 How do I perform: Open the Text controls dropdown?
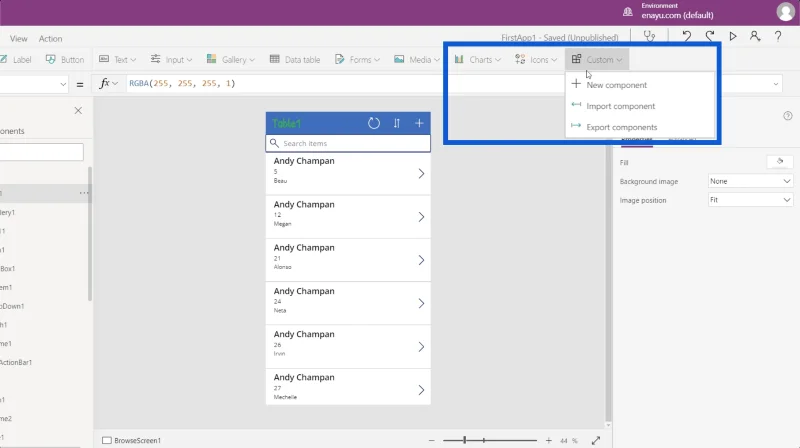117,60
